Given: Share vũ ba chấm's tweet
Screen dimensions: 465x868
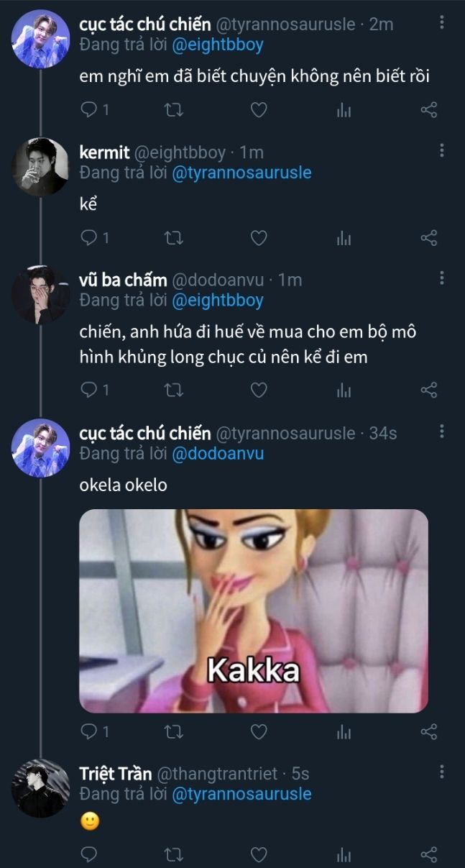Looking at the screenshot, I should point(428,390).
